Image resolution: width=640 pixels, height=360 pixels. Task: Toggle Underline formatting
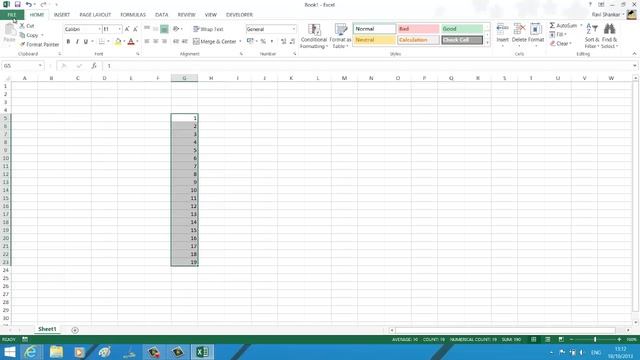[85, 41]
